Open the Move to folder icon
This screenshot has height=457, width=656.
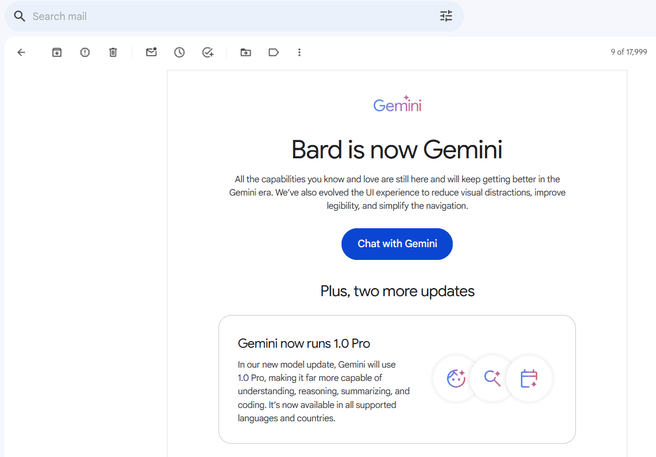click(x=246, y=52)
